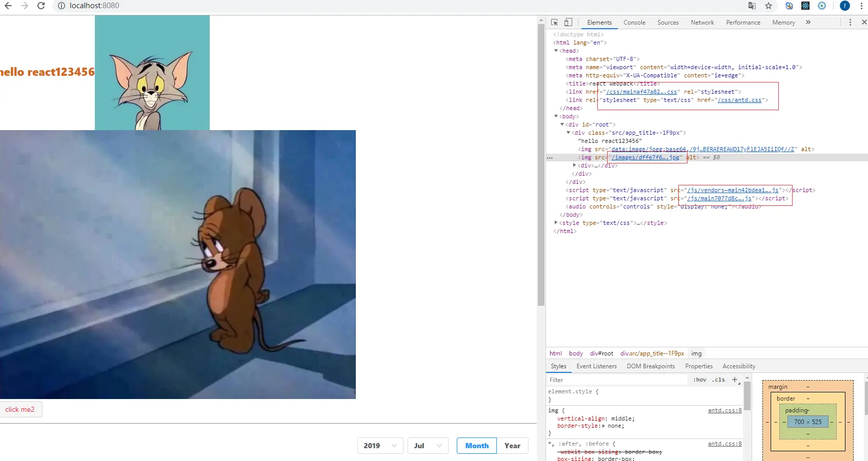Open the Memory tab

tap(783, 23)
